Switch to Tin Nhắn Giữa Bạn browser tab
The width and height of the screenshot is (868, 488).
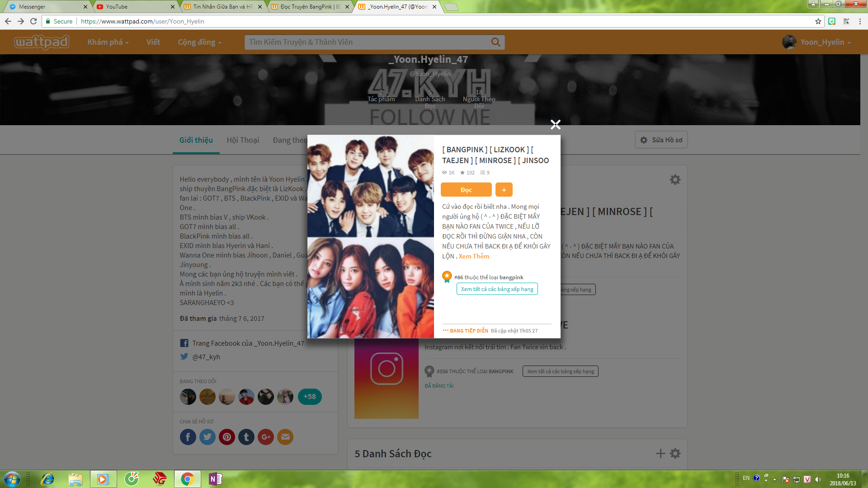tap(222, 7)
